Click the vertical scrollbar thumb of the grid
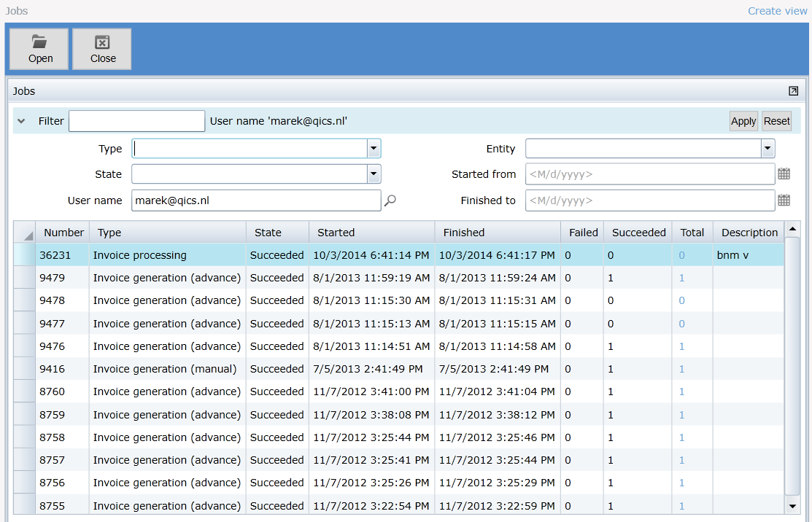The height and width of the screenshot is (522, 812). pos(792,366)
